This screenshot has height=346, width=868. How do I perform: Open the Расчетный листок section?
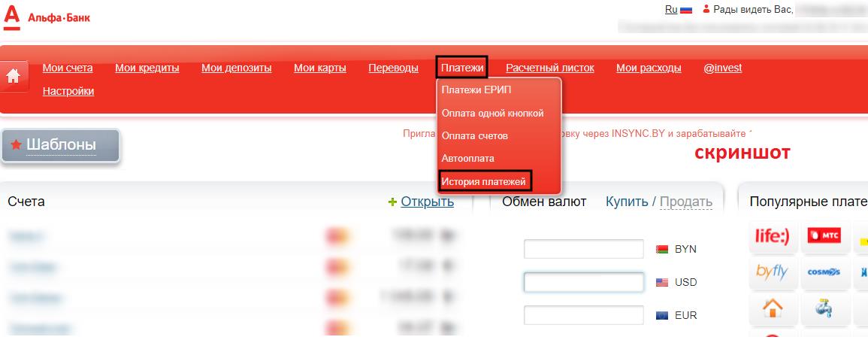[550, 68]
